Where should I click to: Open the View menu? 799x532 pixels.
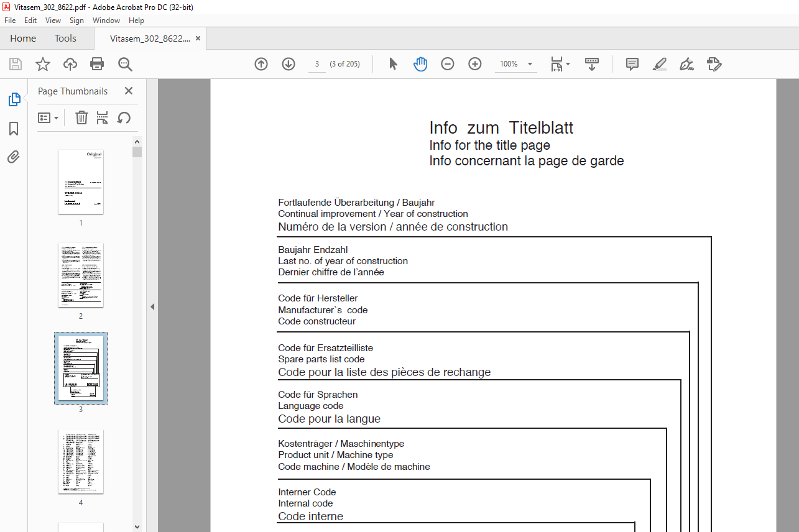[53, 21]
